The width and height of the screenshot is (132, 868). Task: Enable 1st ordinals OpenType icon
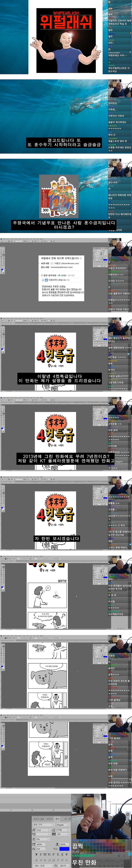(62, 860)
